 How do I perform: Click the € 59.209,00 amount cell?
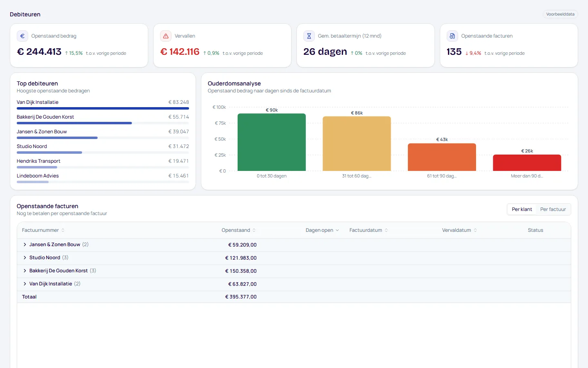pos(242,245)
